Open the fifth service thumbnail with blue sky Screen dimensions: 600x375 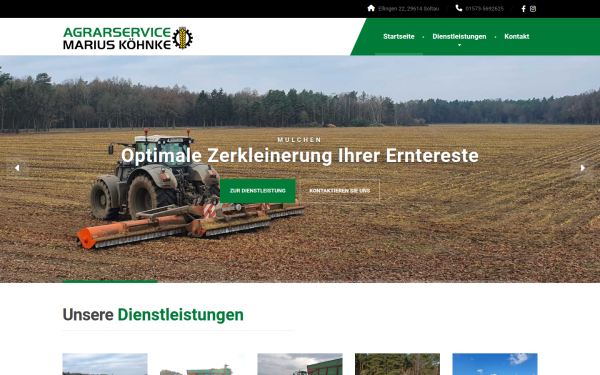(495, 364)
